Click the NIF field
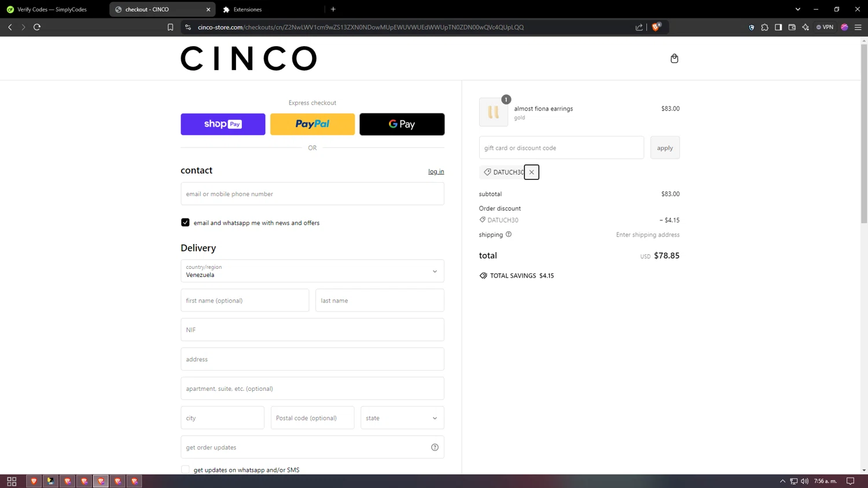 coord(312,330)
